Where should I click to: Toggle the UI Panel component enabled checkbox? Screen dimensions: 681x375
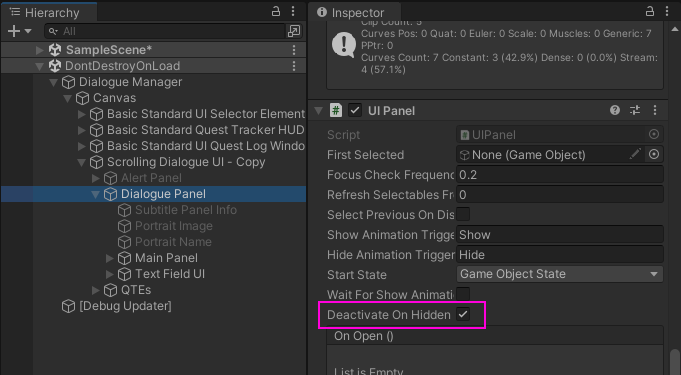[354, 110]
